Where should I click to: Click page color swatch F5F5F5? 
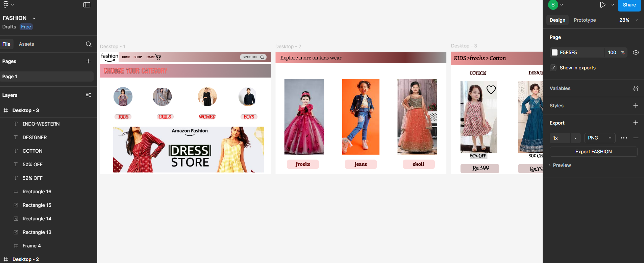click(x=554, y=52)
